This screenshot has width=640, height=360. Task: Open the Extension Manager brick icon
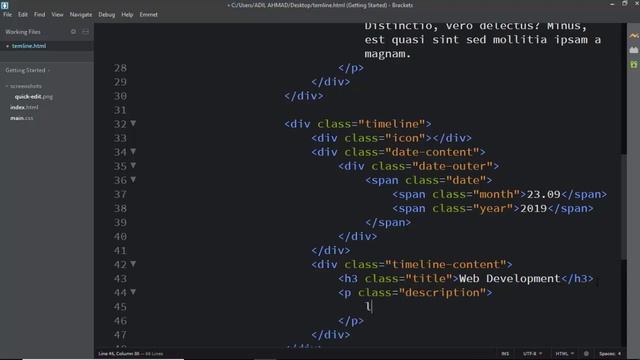pos(633,50)
